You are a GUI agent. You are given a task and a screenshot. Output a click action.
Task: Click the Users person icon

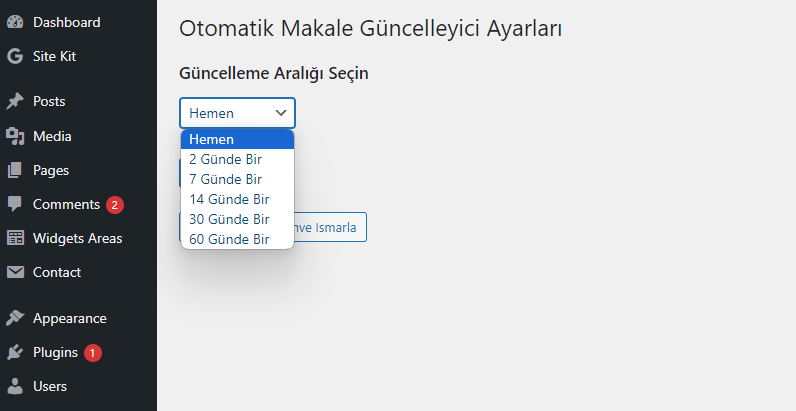15,386
